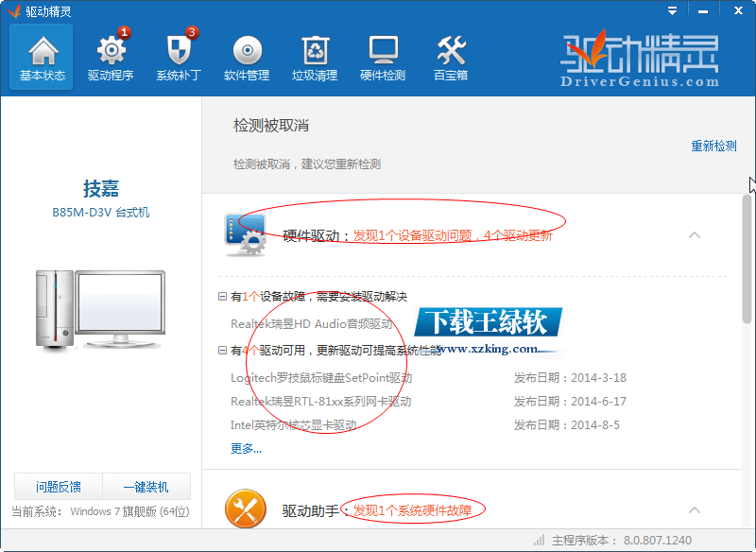The image size is (756, 552).
Task: Click 发布日期：2014-3-18 text
Action: click(x=570, y=377)
